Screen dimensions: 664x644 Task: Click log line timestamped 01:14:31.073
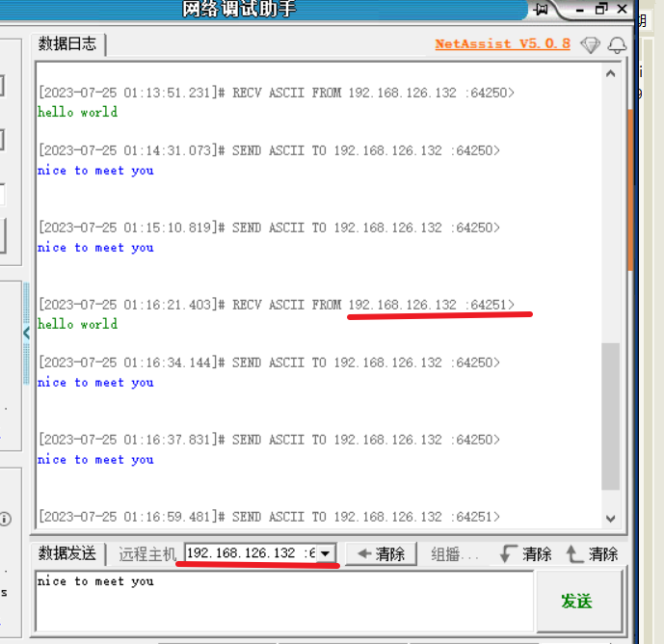point(269,150)
